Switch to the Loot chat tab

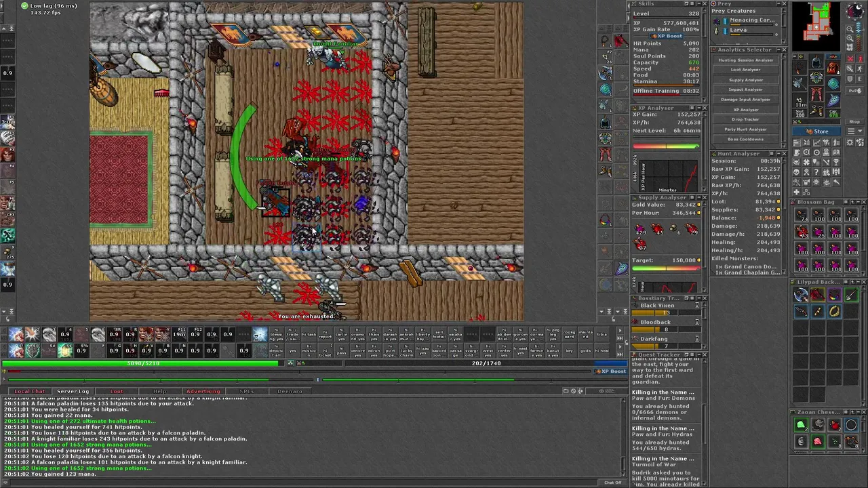click(117, 391)
